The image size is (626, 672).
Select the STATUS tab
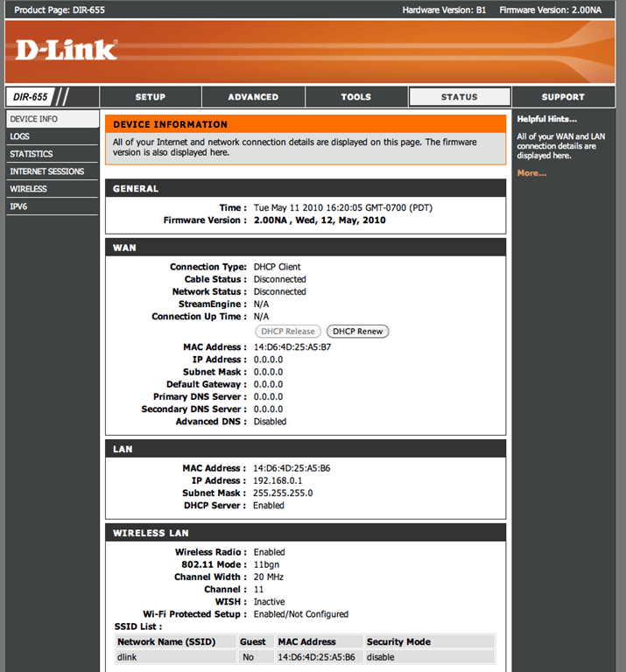[x=460, y=97]
